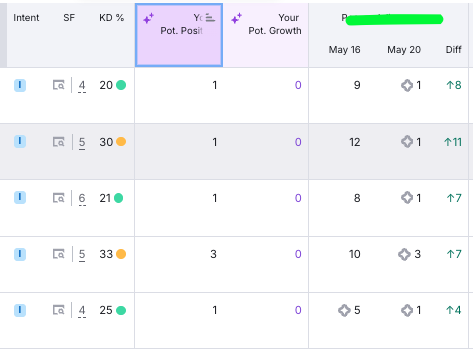
Task: Sort table by KD % column header
Action: pyautogui.click(x=112, y=18)
